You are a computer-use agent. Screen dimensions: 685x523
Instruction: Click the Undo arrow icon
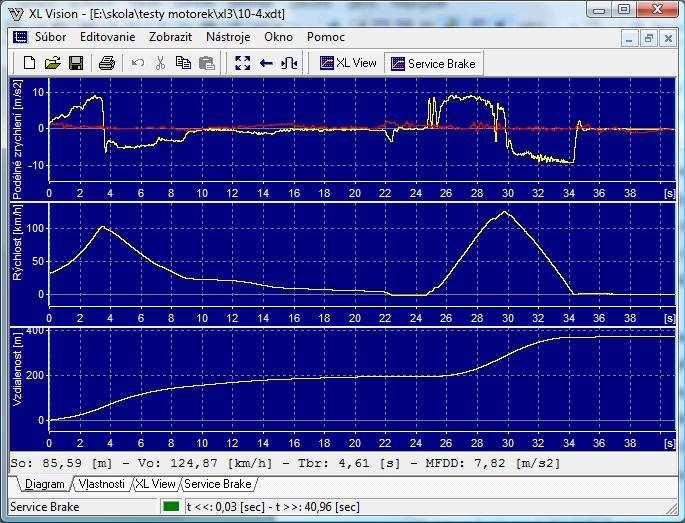coord(138,63)
